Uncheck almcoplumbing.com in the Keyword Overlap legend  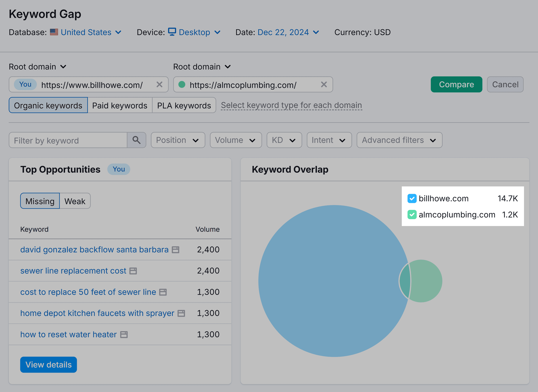coord(412,215)
